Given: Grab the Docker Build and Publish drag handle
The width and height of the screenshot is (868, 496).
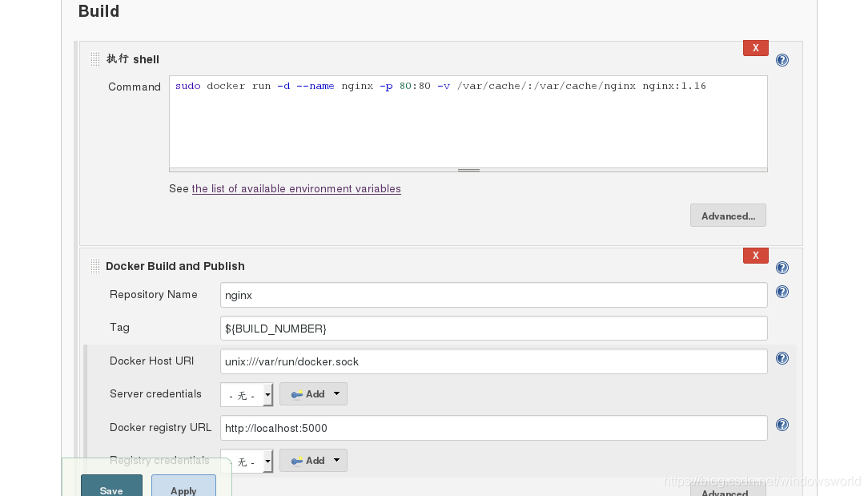Looking at the screenshot, I should pyautogui.click(x=94, y=266).
